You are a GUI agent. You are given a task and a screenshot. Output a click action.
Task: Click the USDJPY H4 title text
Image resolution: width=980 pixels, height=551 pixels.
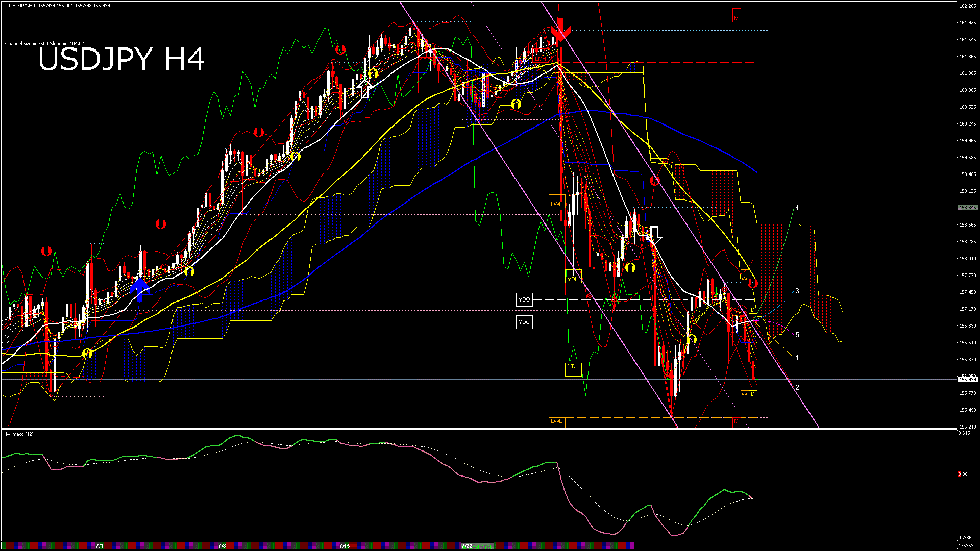pos(121,59)
